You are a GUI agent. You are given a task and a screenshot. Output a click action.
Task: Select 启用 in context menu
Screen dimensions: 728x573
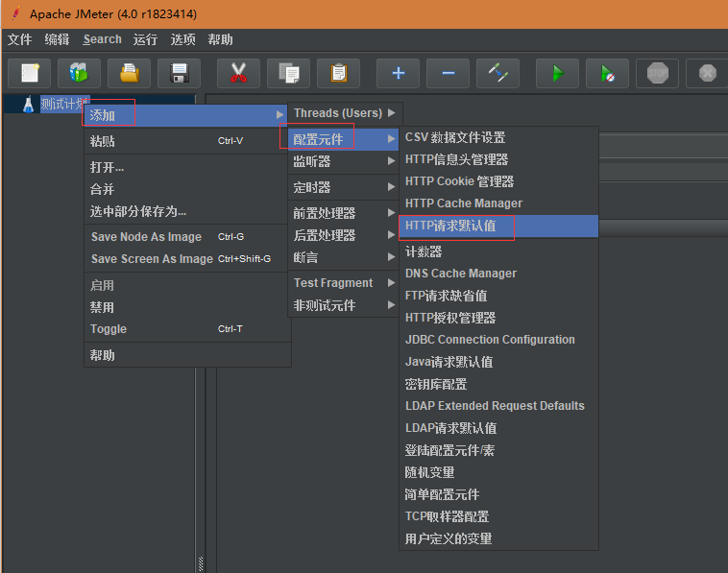pyautogui.click(x=187, y=285)
